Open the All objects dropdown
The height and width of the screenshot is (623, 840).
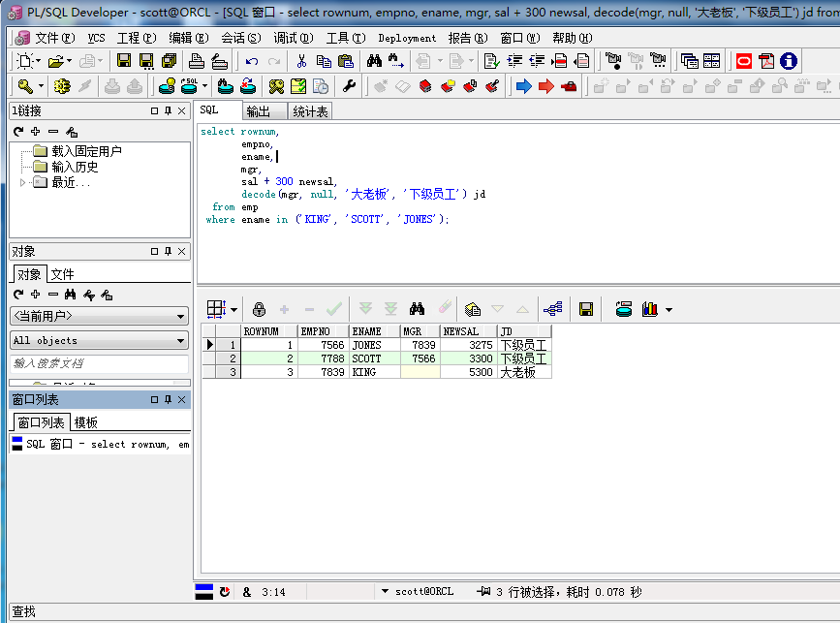pos(100,340)
